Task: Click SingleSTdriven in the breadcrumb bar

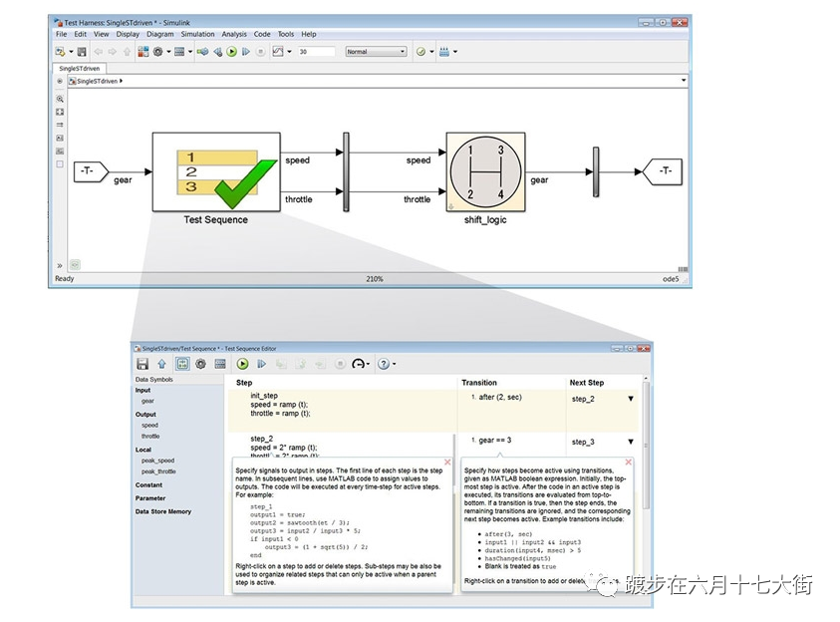Action: coord(97,81)
